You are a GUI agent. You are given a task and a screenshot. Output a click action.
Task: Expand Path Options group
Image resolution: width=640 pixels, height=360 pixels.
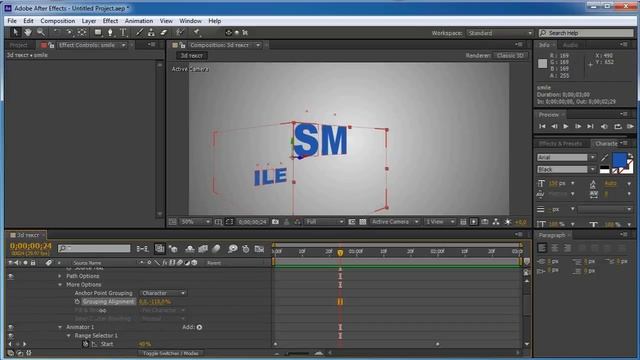60,276
